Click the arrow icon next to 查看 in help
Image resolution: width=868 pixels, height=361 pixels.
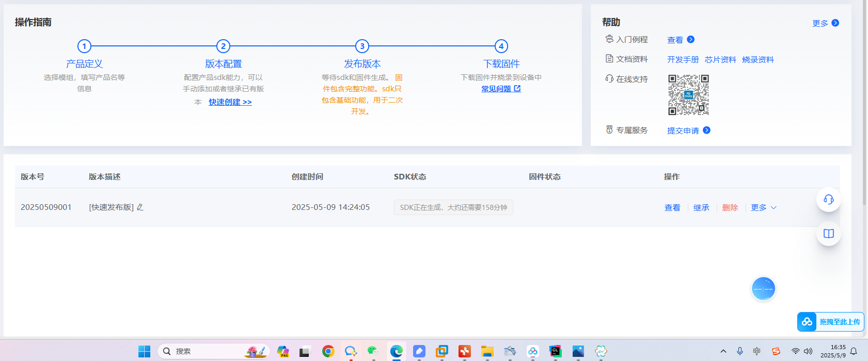(x=691, y=39)
